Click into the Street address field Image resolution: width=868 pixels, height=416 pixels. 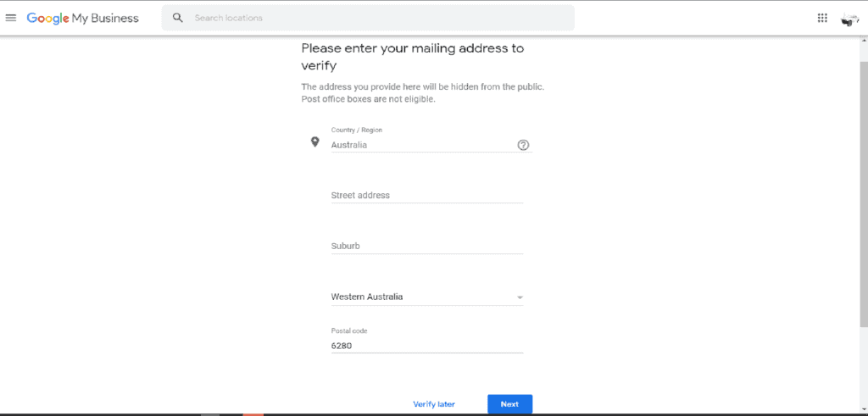coord(427,195)
